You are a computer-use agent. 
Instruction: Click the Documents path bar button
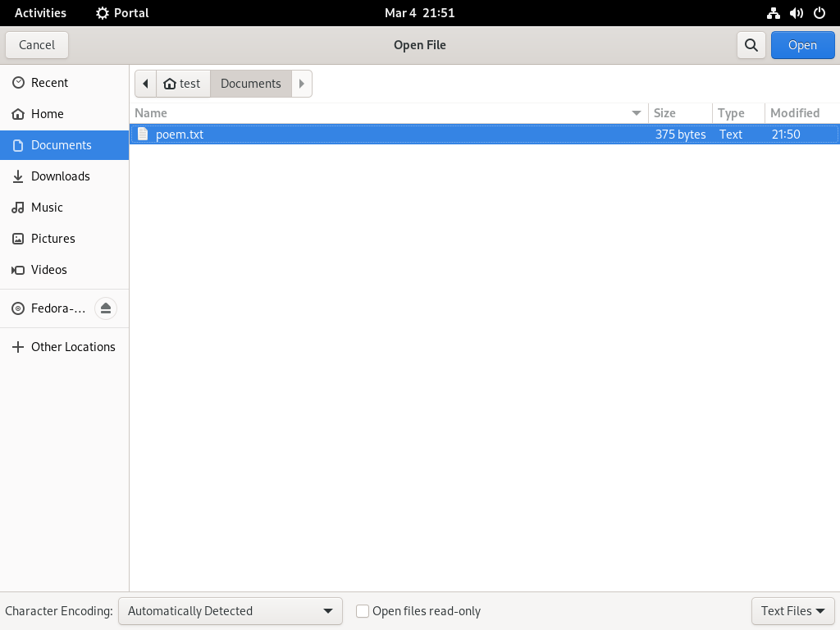click(x=251, y=84)
